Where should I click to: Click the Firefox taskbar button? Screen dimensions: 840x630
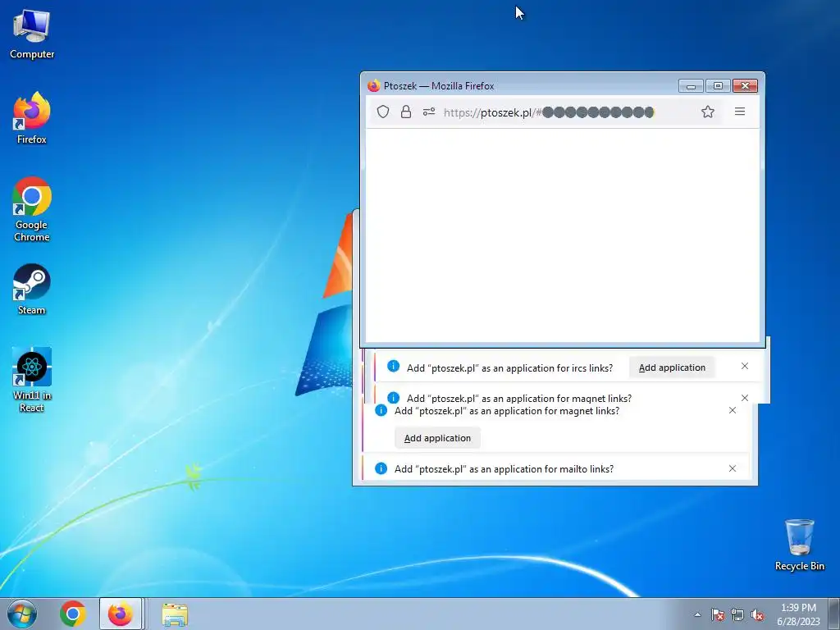click(x=121, y=614)
